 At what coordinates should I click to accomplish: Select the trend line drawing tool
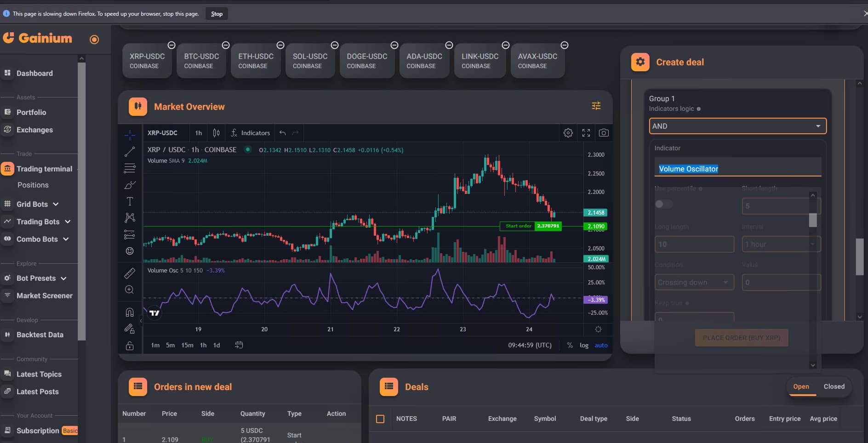130,152
